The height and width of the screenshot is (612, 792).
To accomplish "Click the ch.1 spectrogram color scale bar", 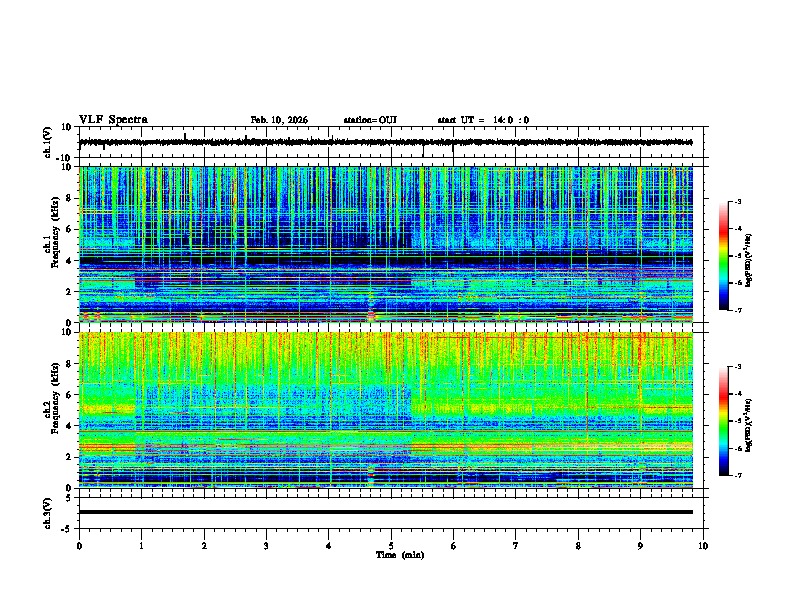I will pos(723,256).
